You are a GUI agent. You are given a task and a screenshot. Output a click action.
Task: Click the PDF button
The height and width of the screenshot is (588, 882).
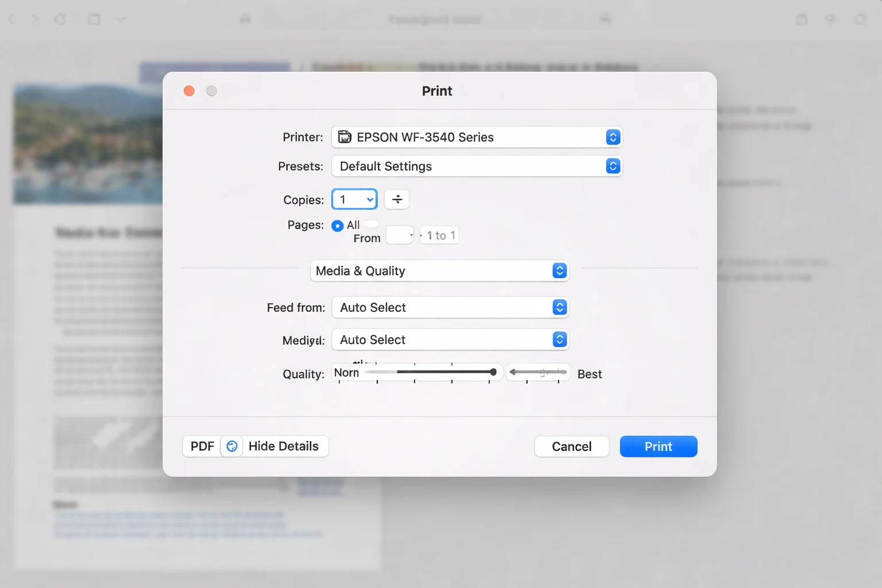pos(202,446)
